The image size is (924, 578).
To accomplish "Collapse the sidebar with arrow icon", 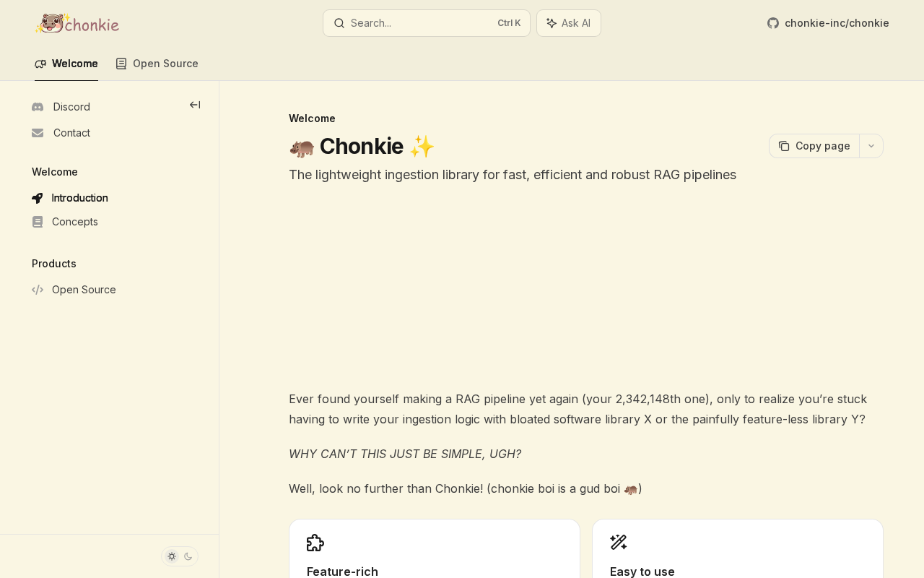I will (195, 105).
